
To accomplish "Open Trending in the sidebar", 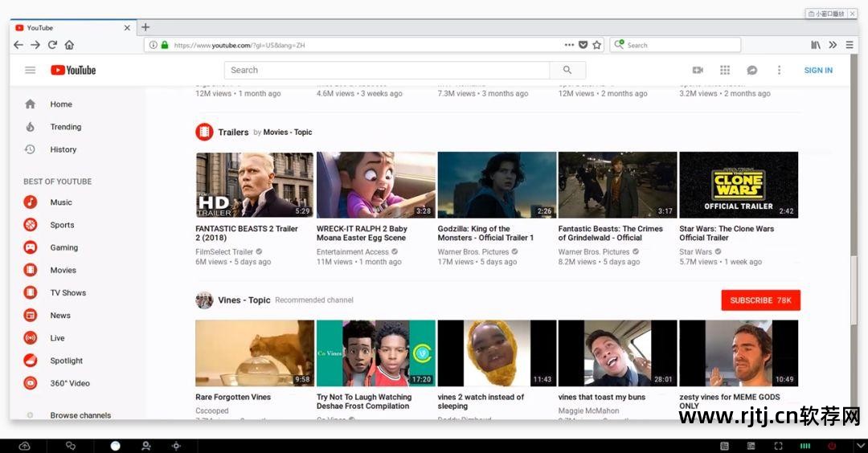I will click(x=65, y=127).
